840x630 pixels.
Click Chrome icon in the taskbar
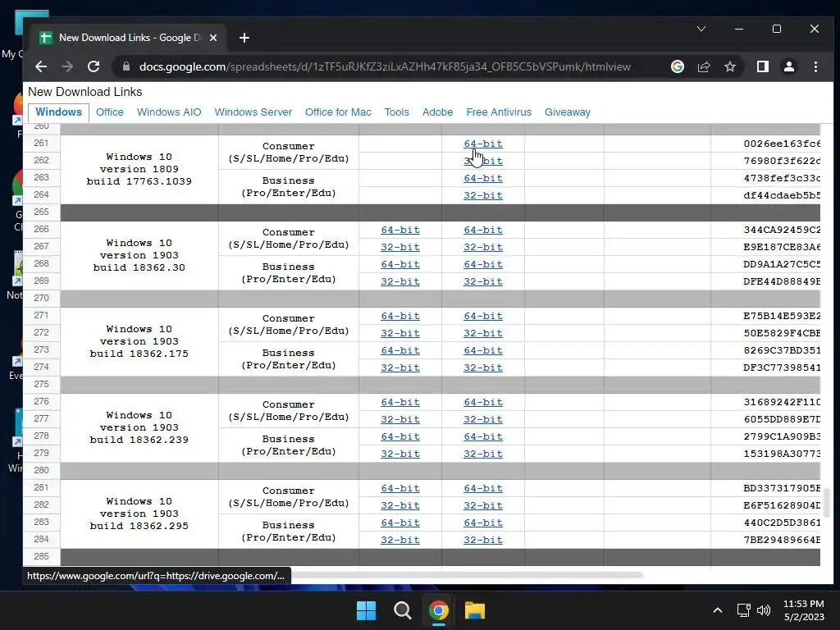tap(438, 610)
